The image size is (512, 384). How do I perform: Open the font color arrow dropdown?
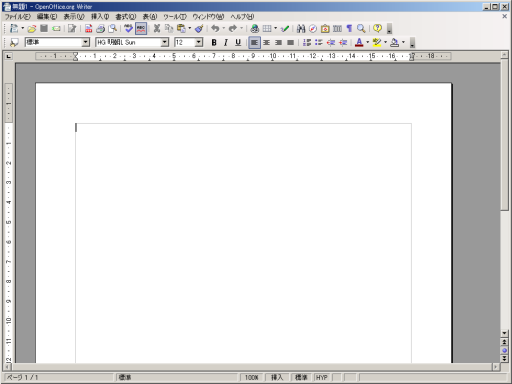click(368, 42)
